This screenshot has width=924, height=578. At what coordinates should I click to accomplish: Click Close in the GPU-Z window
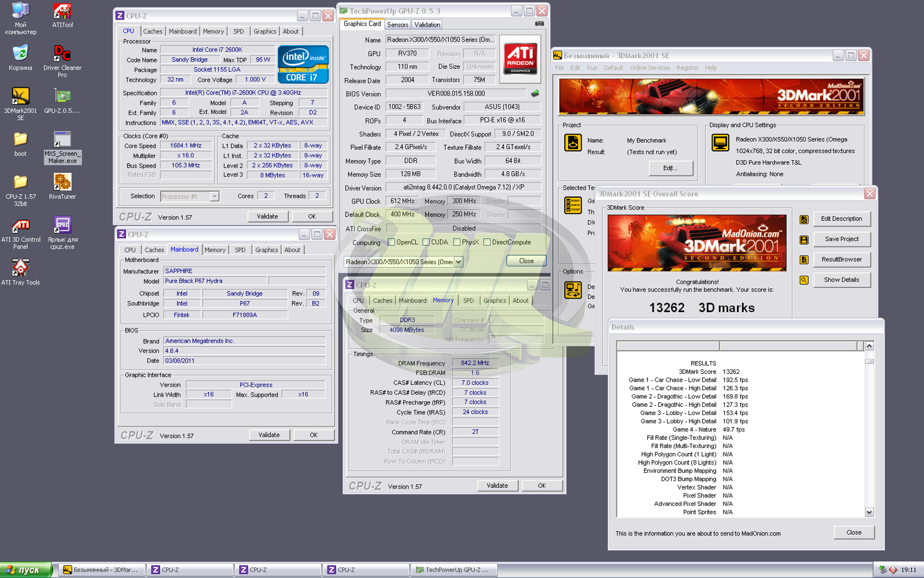pyautogui.click(x=526, y=261)
